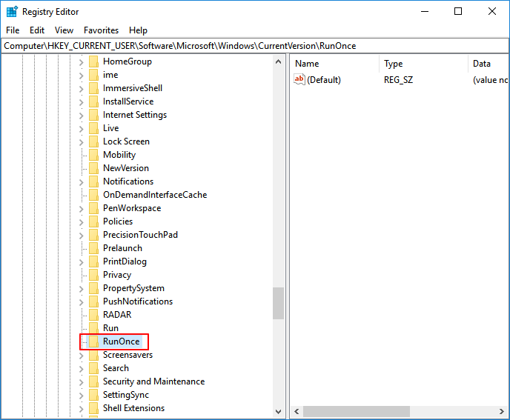
Task: Open the Edit menu
Action: [x=37, y=30]
